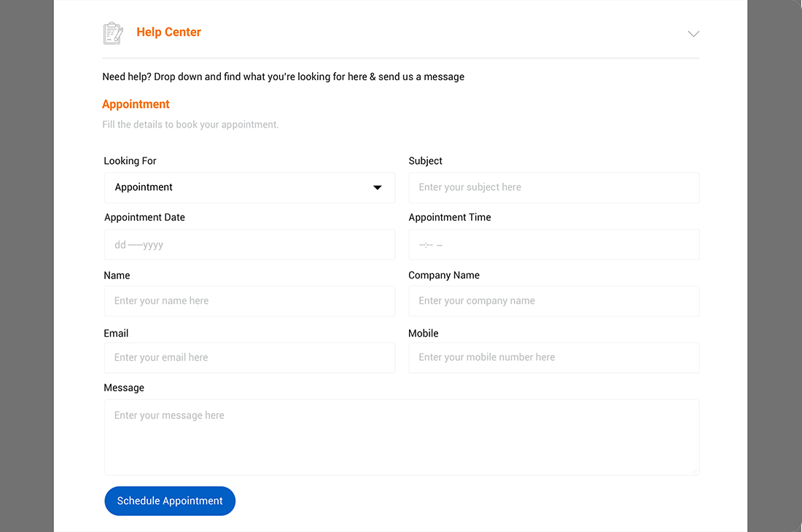Click into the Email input field
Viewport: 802px width, 532px height.
249,358
